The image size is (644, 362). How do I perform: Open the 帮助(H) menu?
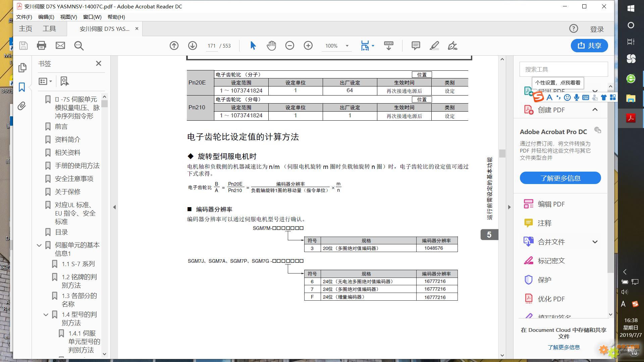[116, 17]
